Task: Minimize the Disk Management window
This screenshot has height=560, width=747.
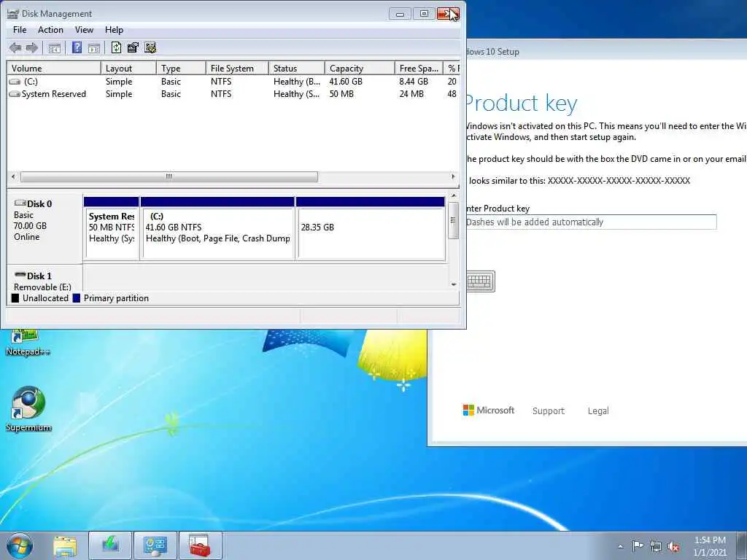Action: 400,14
